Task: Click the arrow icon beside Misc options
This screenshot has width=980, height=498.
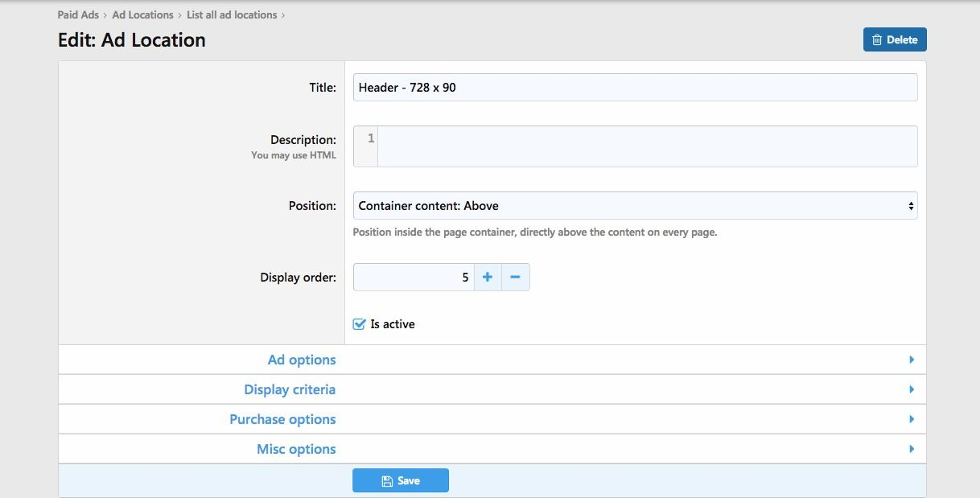Action: click(911, 449)
